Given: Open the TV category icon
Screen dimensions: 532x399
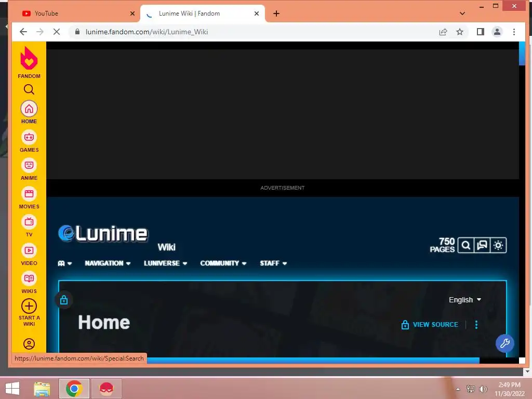Looking at the screenshot, I should (x=29, y=222).
